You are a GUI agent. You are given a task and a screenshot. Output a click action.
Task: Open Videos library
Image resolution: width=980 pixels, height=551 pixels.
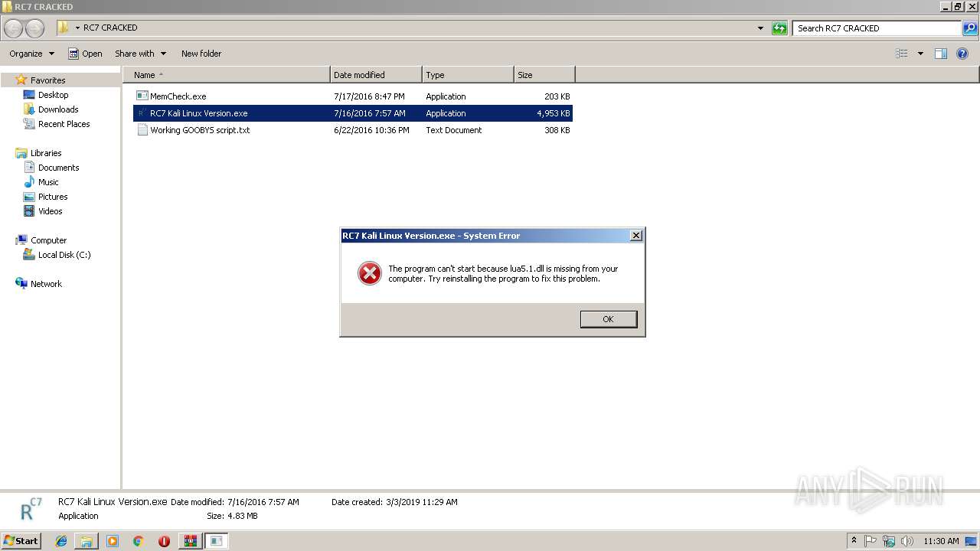coord(50,211)
